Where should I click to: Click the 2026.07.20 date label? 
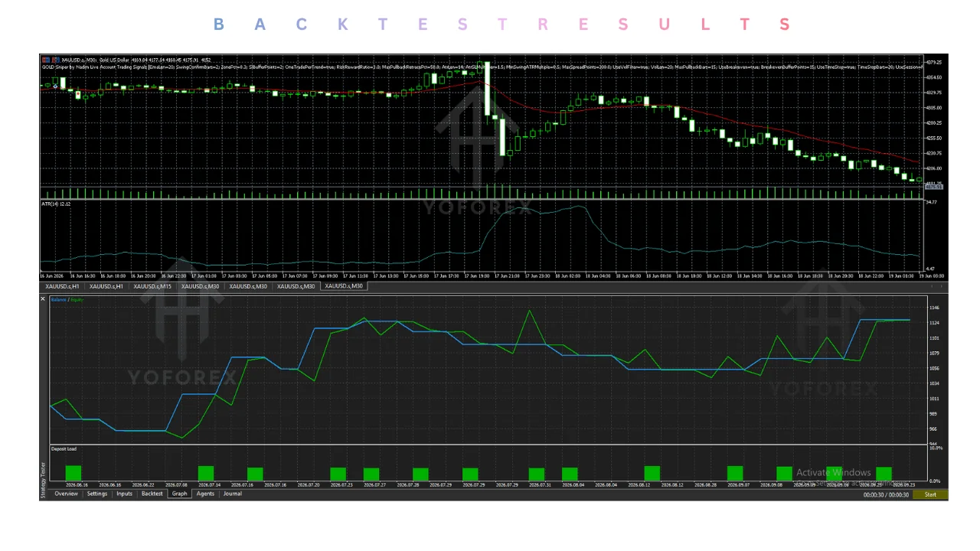[x=308, y=485]
